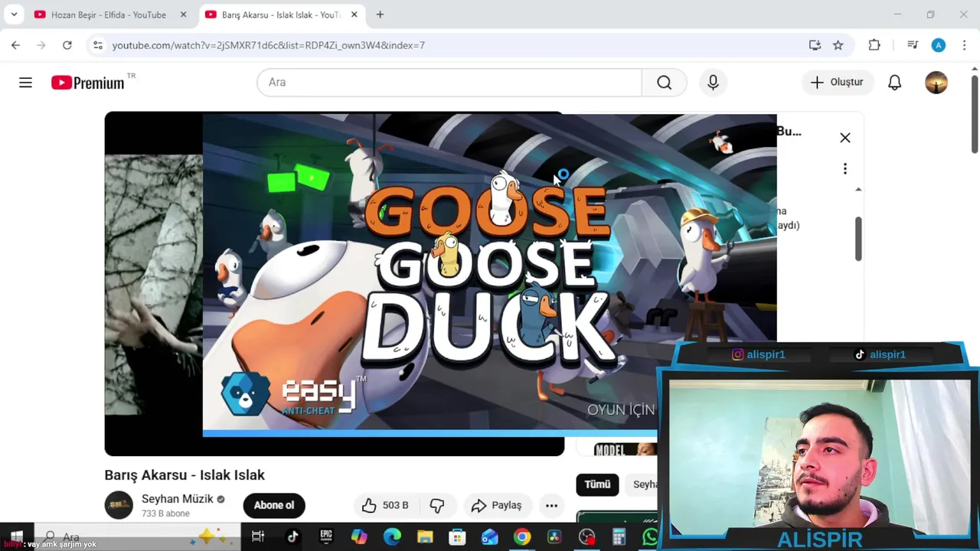The height and width of the screenshot is (551, 980).
Task: Open Task View on the taskbar
Action: tap(258, 537)
